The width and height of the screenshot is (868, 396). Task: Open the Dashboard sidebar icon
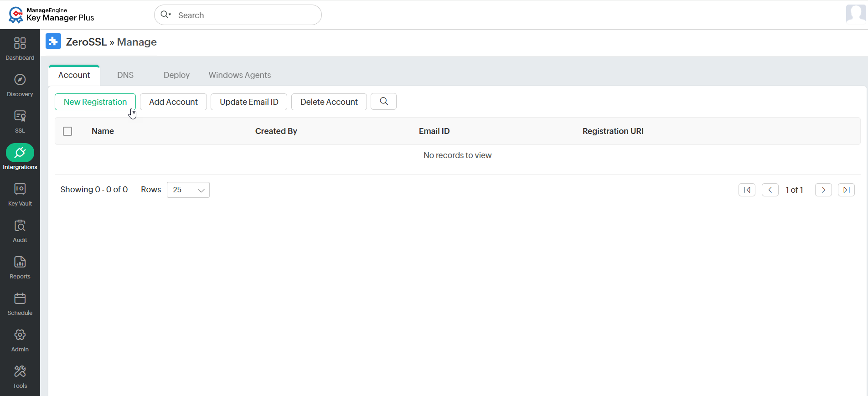(20, 43)
